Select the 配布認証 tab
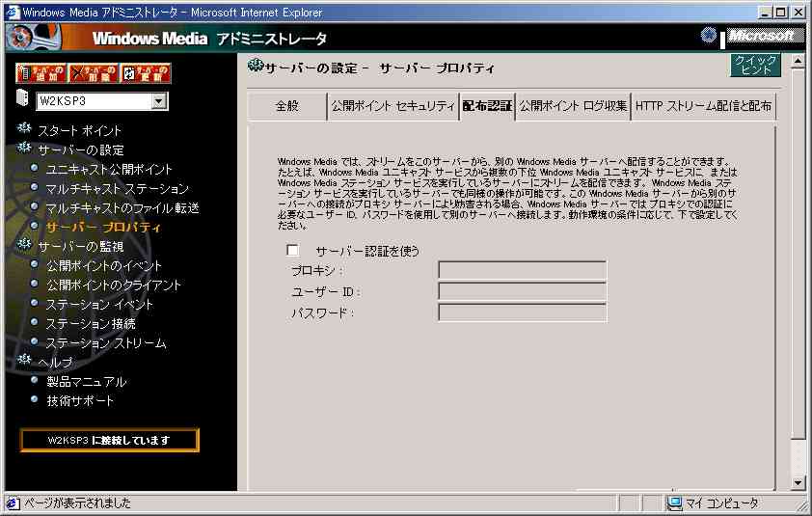Image resolution: width=812 pixels, height=516 pixels. (487, 106)
